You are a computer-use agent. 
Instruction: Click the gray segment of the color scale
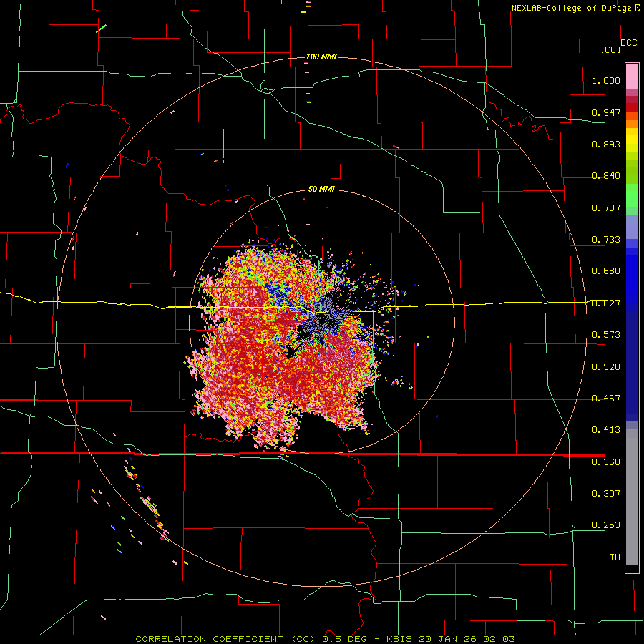click(x=632, y=497)
